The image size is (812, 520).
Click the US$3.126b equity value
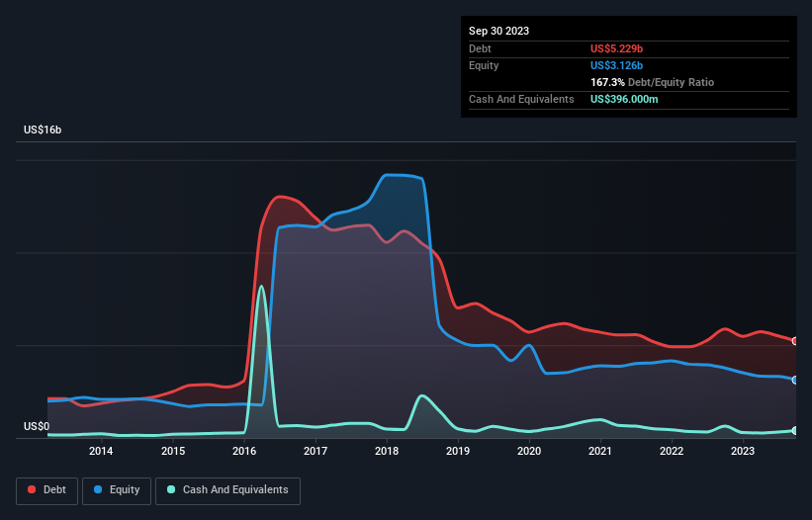(616, 65)
